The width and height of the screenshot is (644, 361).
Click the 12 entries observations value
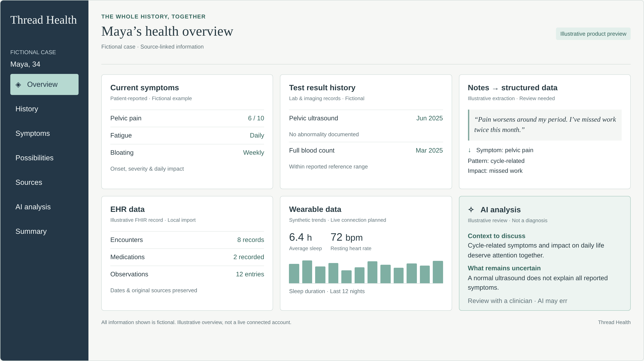pyautogui.click(x=250, y=274)
